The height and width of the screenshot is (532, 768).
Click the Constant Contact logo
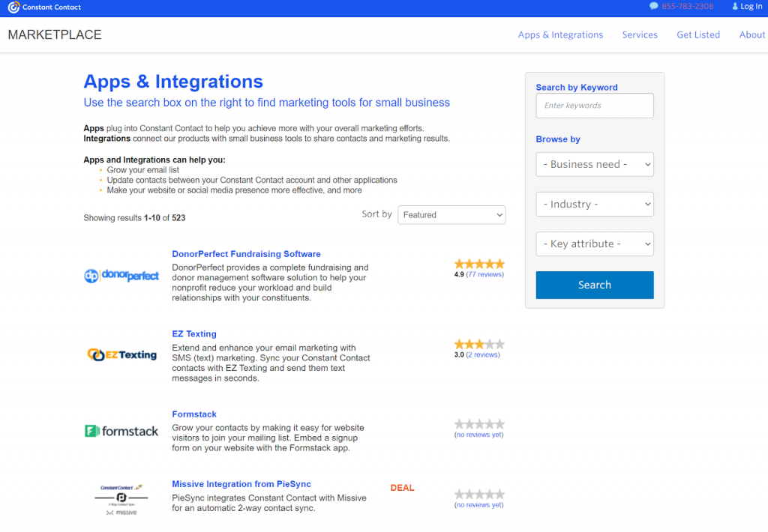coord(44,7)
